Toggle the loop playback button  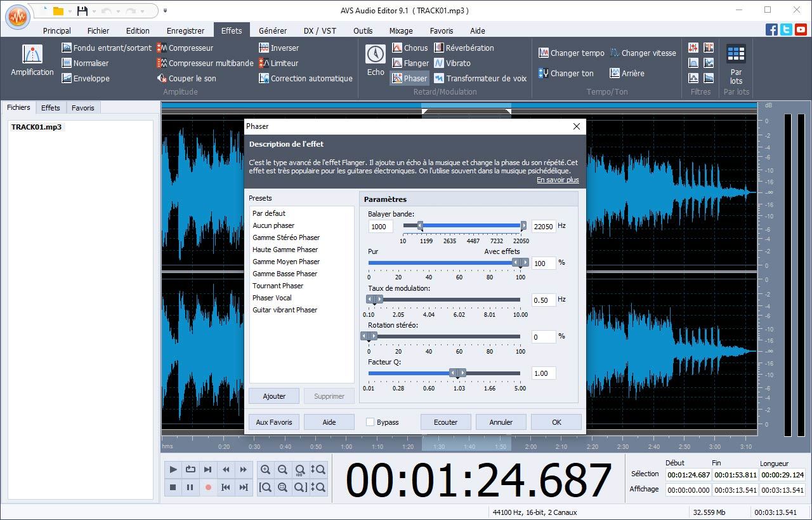click(190, 470)
